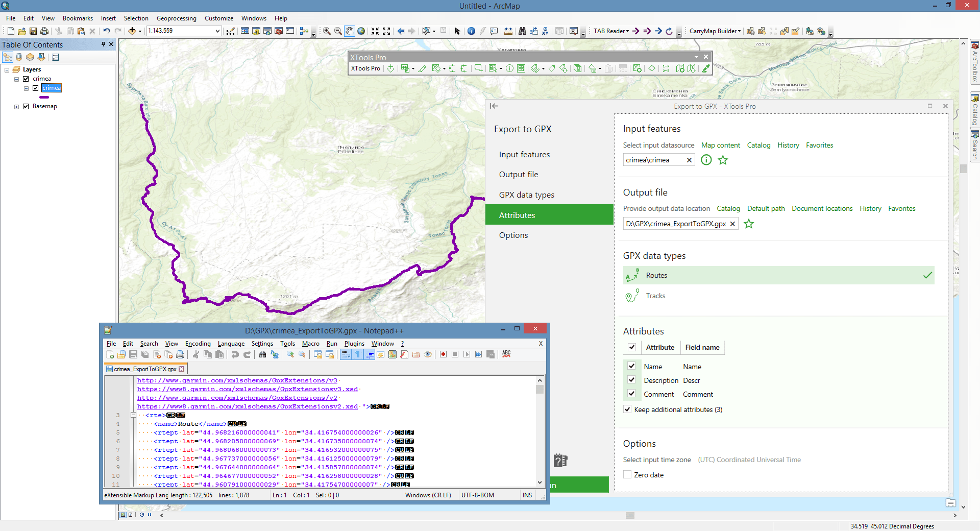Uncheck the Description attribute checkbox

click(x=631, y=380)
